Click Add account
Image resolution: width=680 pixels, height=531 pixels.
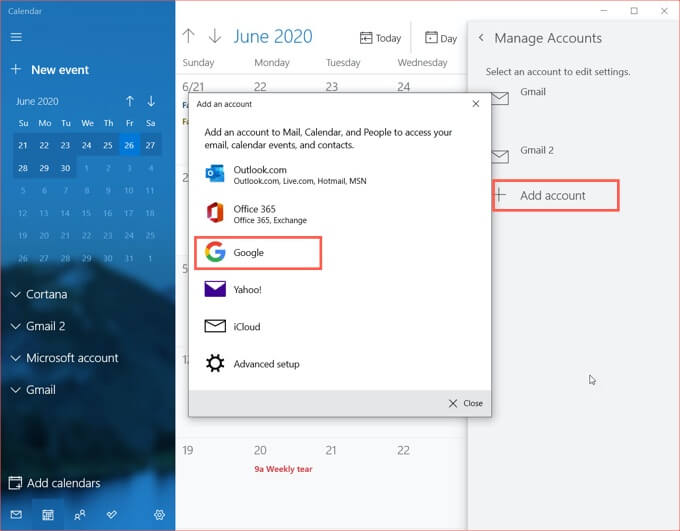556,196
